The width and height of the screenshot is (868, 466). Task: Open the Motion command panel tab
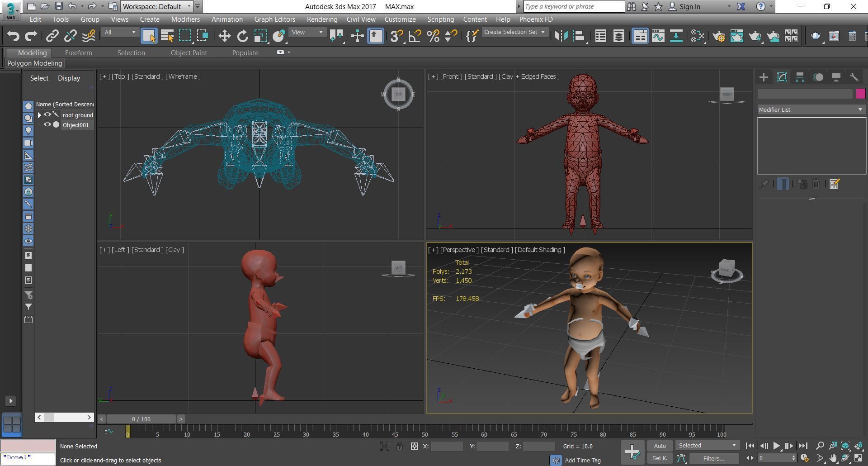[818, 77]
